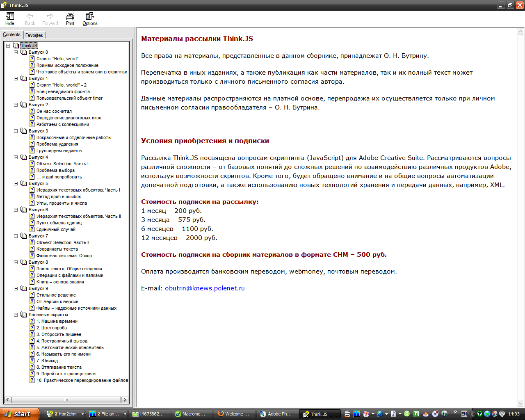Viewport: 525px width, 420px height.
Task: Switch to Adobe Photoshop taskbar button
Action: tap(277, 414)
